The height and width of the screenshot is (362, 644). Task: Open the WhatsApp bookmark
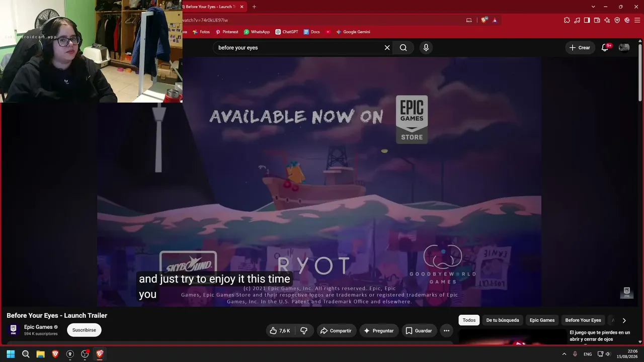[257, 32]
